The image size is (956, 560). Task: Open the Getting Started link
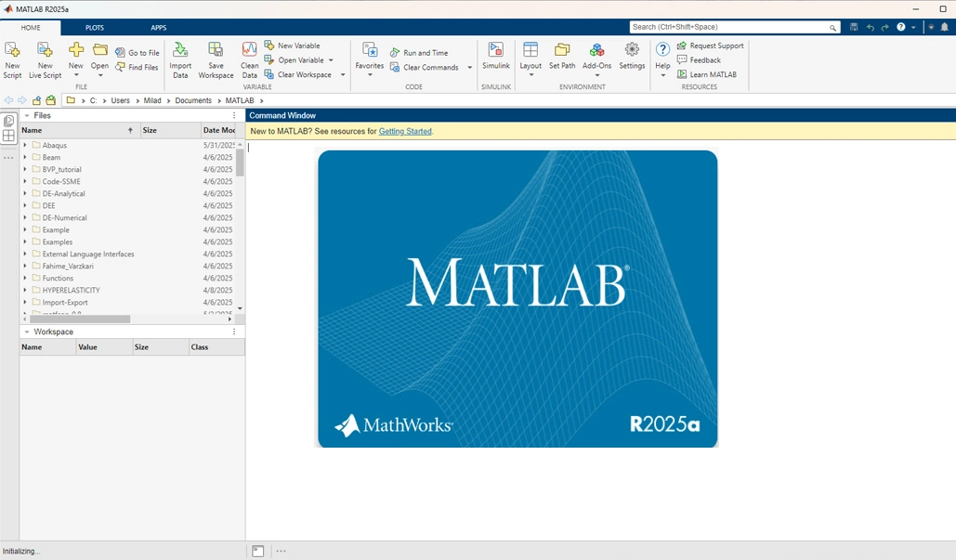pyautogui.click(x=406, y=131)
